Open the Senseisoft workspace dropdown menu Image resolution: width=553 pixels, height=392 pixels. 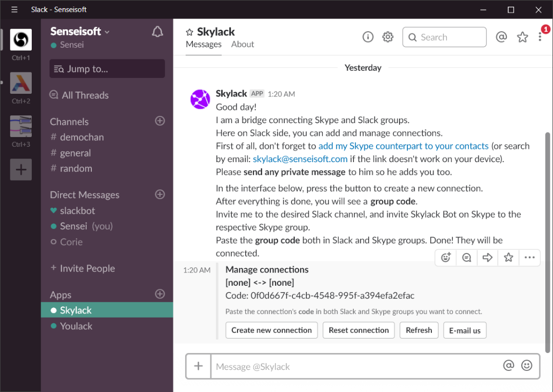(80, 31)
